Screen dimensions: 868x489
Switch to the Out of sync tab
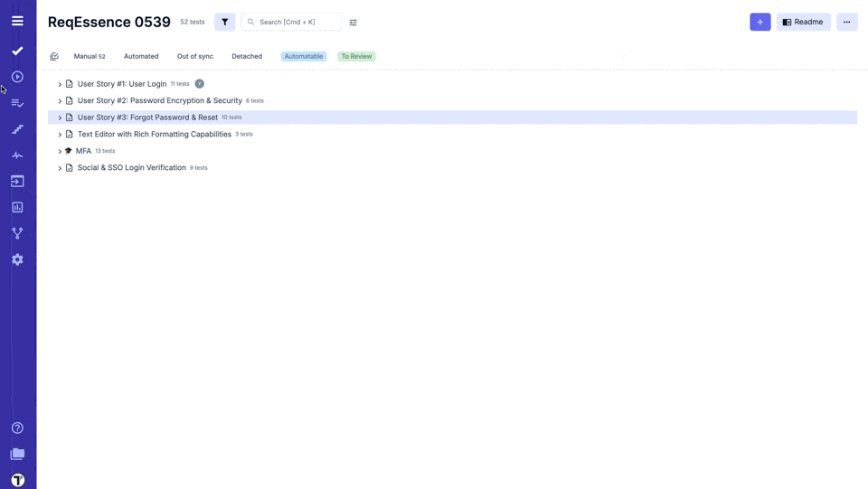195,56
